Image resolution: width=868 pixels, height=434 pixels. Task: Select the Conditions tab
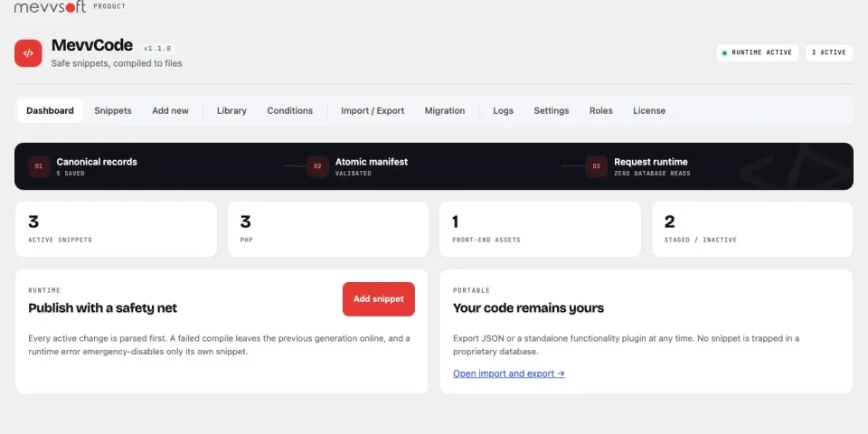coord(290,110)
